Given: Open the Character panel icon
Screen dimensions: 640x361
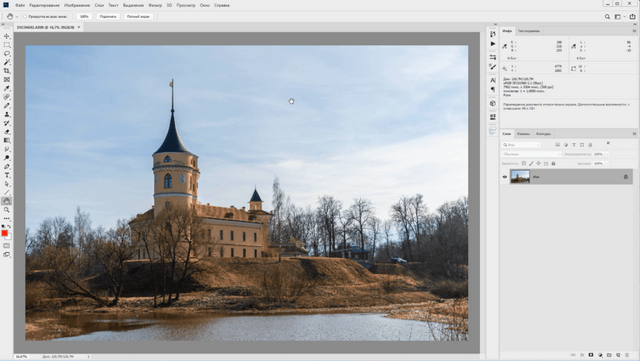Looking at the screenshot, I should click(493, 80).
